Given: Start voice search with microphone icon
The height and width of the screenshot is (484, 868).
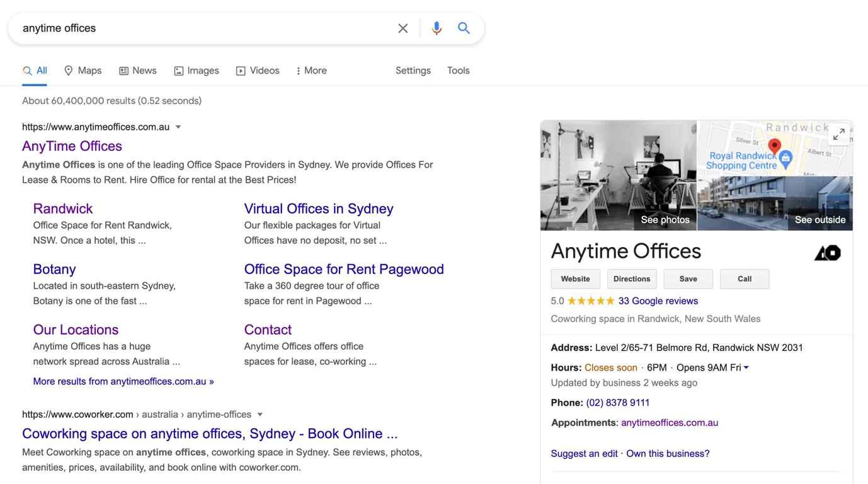Looking at the screenshot, I should coord(437,28).
